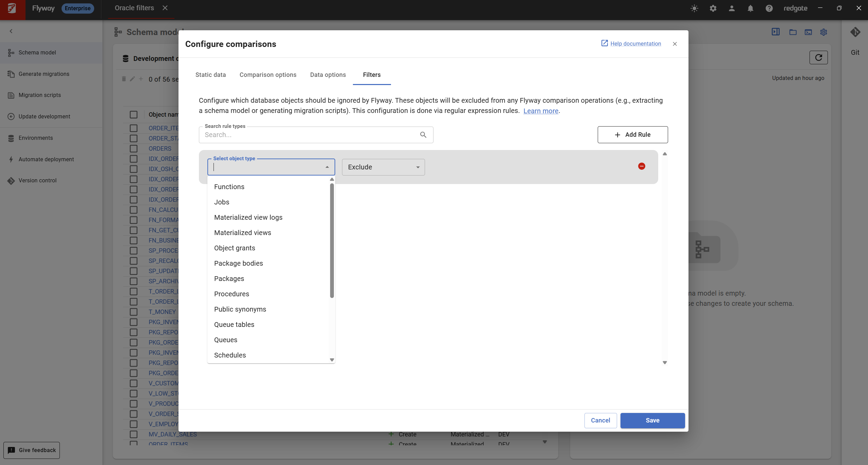Click the refresh button icon

click(818, 57)
